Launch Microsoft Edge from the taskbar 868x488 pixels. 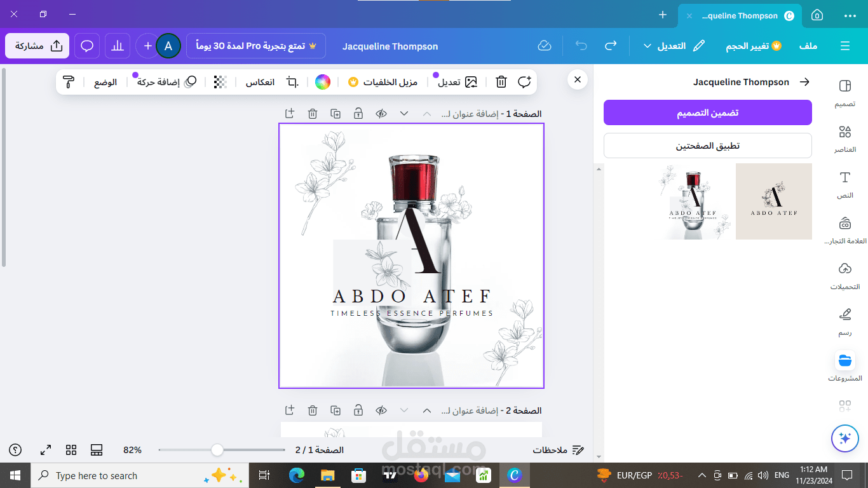[x=297, y=475]
